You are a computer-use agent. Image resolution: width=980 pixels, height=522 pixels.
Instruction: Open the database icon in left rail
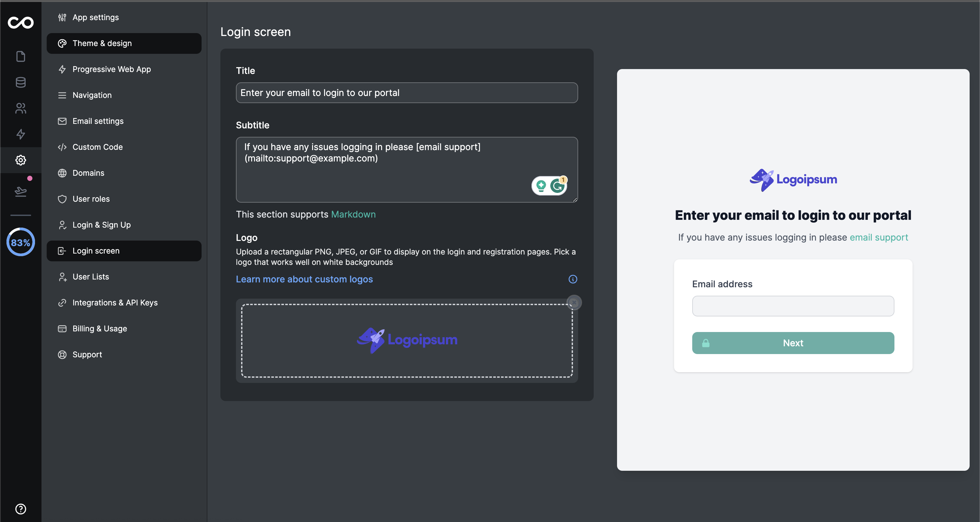(20, 82)
